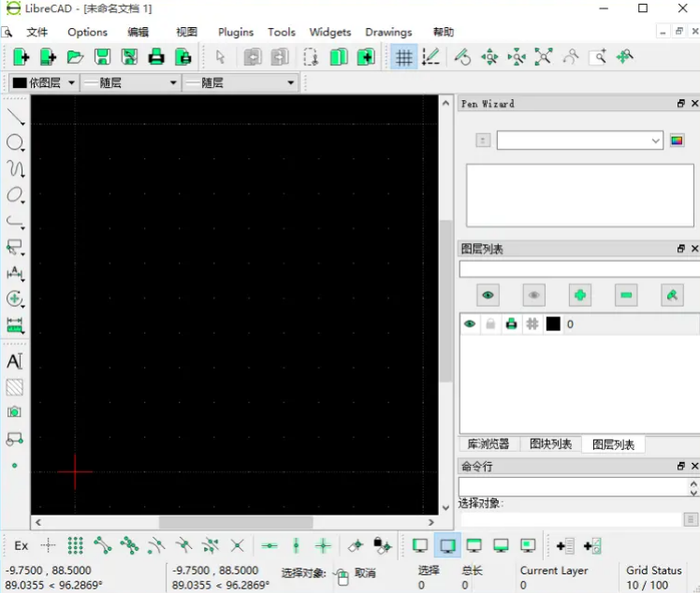Viewport: 700px width, 593px height.
Task: Click the insert image camera icon
Action: tap(14, 412)
